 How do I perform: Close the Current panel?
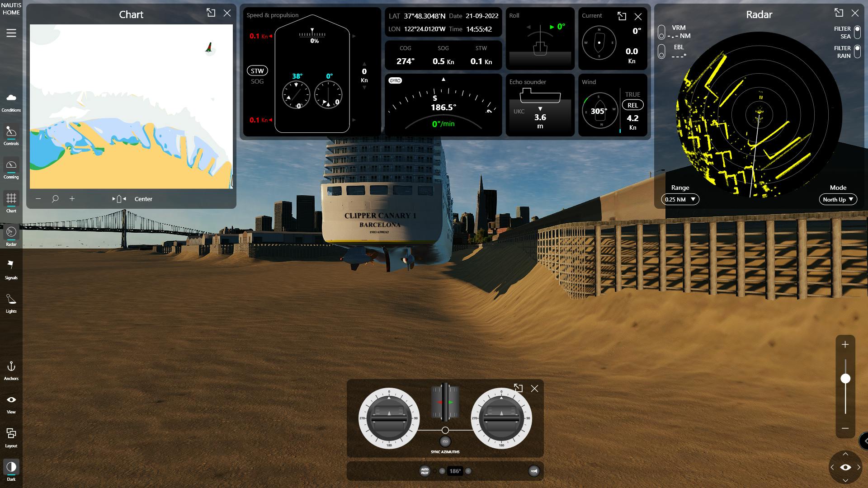coord(638,17)
